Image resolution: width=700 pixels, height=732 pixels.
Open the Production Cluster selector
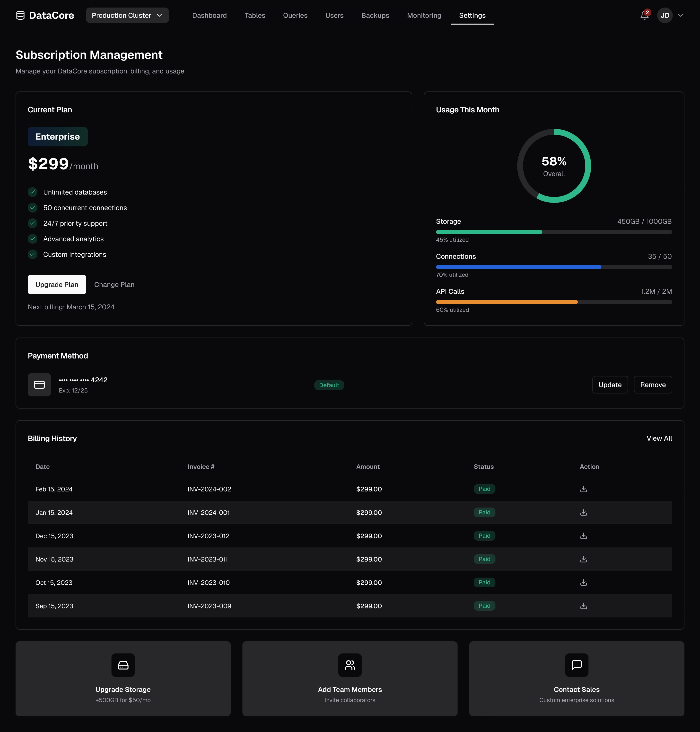click(127, 15)
